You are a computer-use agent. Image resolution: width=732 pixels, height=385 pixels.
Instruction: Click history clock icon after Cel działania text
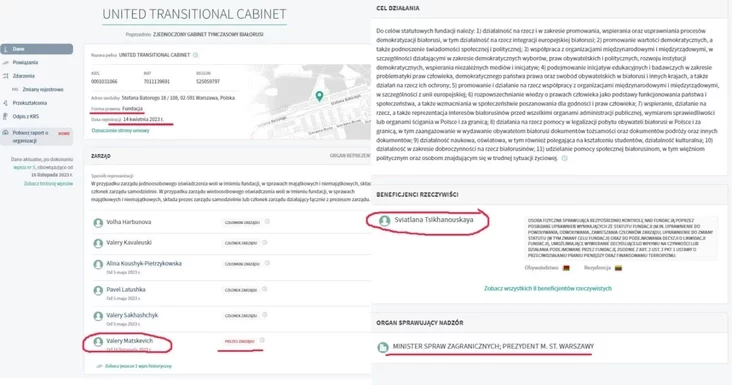pyautogui.click(x=564, y=158)
